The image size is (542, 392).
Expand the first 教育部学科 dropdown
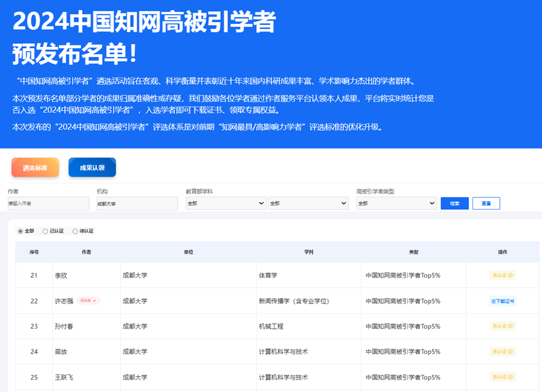[x=226, y=204]
